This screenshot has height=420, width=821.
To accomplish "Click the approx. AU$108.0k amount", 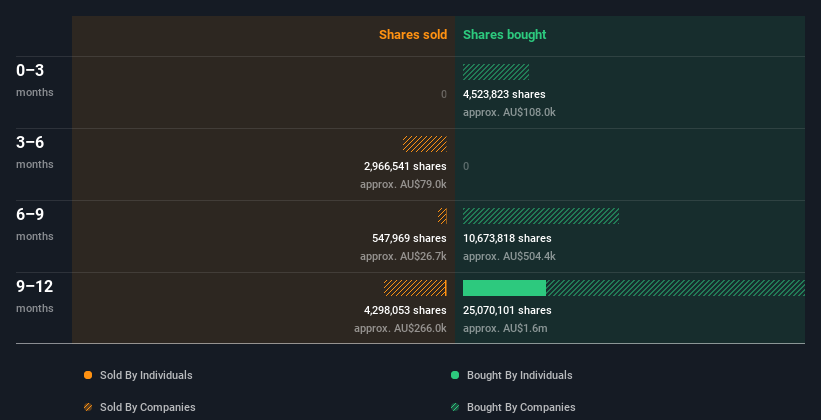I will pos(509,113).
